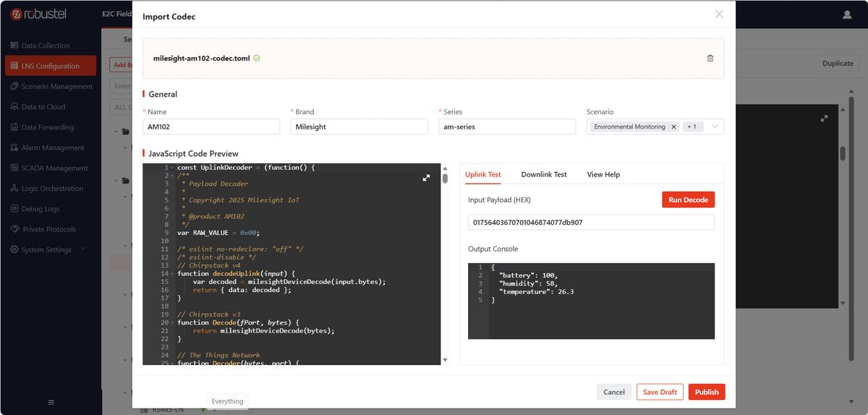Click the System Settings gear icon

(14, 249)
